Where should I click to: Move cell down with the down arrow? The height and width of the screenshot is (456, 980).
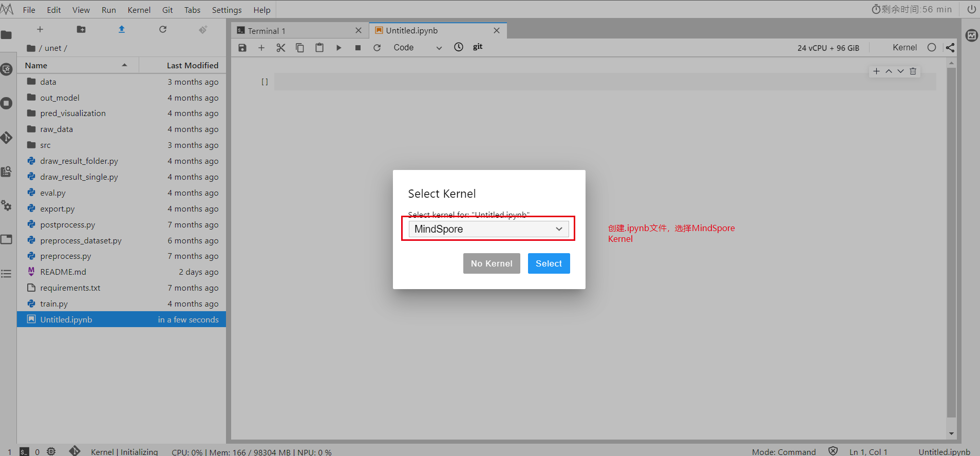[x=900, y=71]
